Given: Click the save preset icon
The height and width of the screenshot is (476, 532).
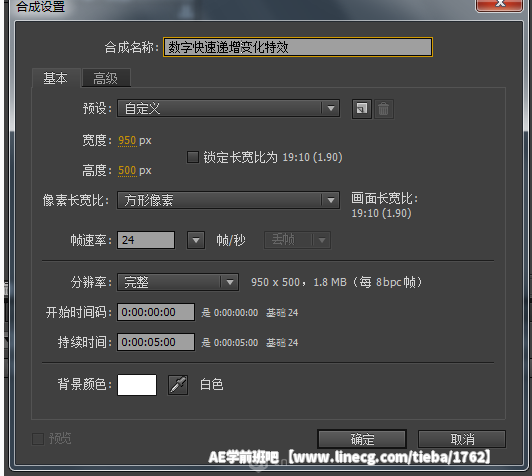Looking at the screenshot, I should (x=362, y=109).
